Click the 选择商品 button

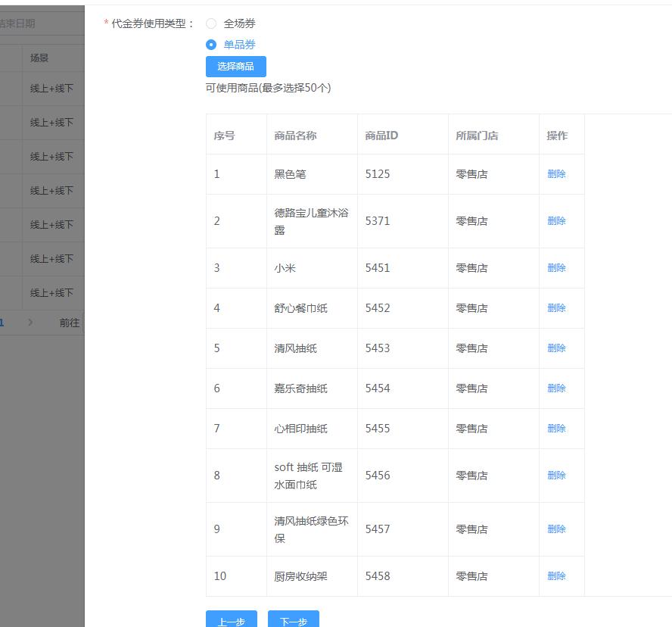[235, 67]
